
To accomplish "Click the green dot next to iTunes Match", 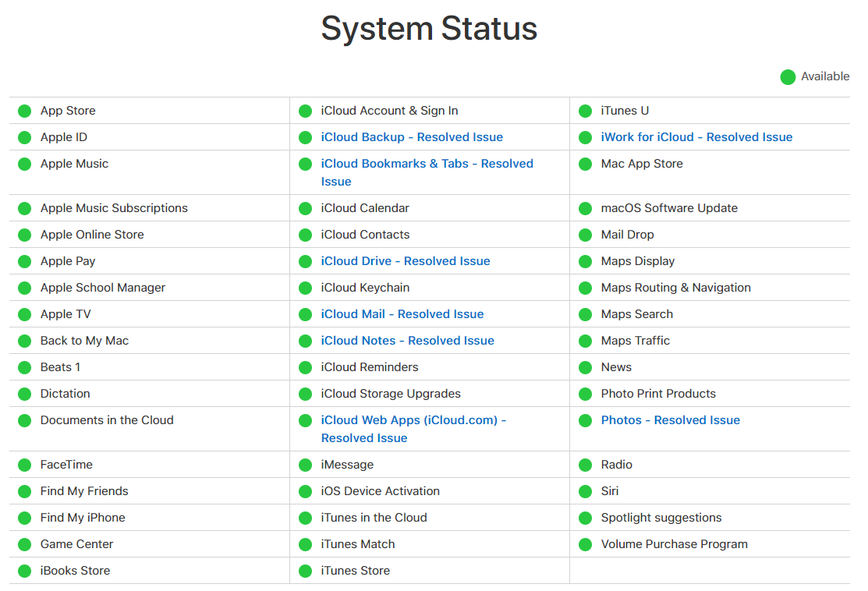I will pos(305,545).
